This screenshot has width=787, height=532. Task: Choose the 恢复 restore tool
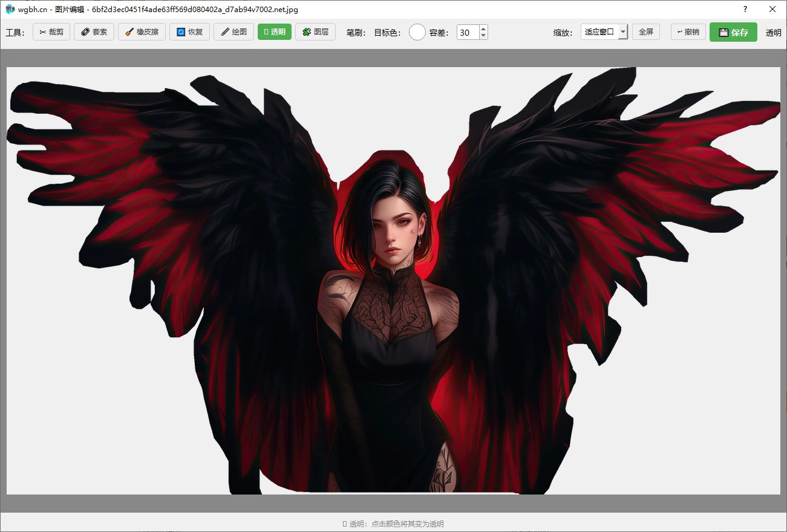[189, 32]
